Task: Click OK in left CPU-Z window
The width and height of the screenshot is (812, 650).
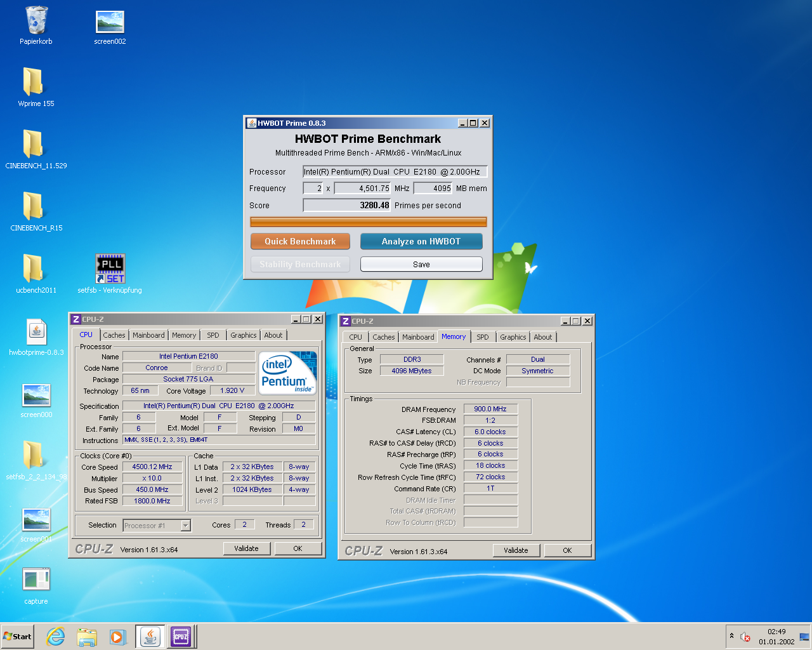Action: tap(298, 548)
